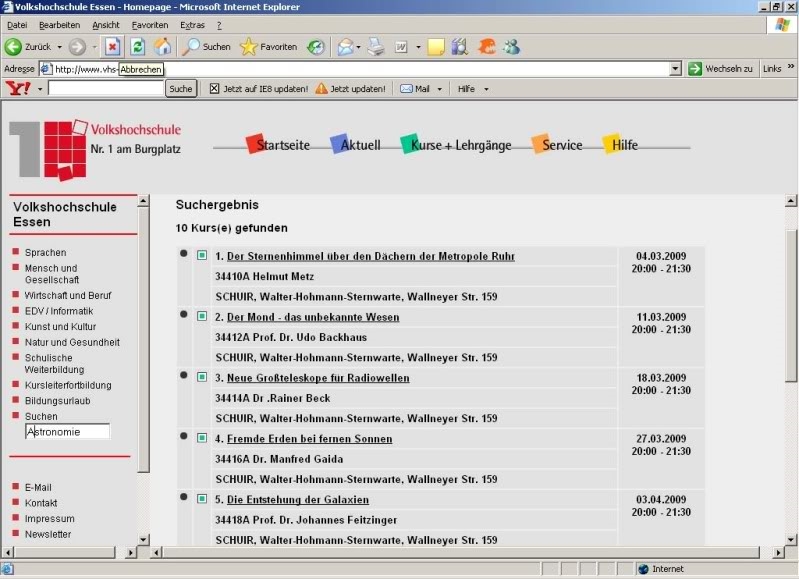Click the printer icon in the toolbar
799x579 pixels.
click(376, 47)
